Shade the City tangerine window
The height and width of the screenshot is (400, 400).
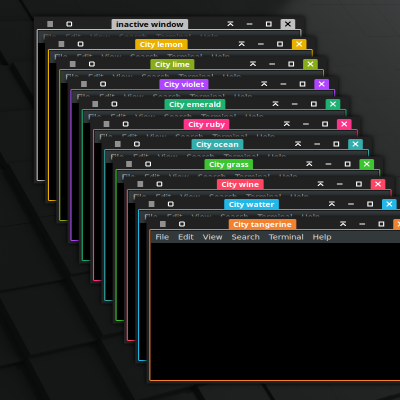point(343,224)
